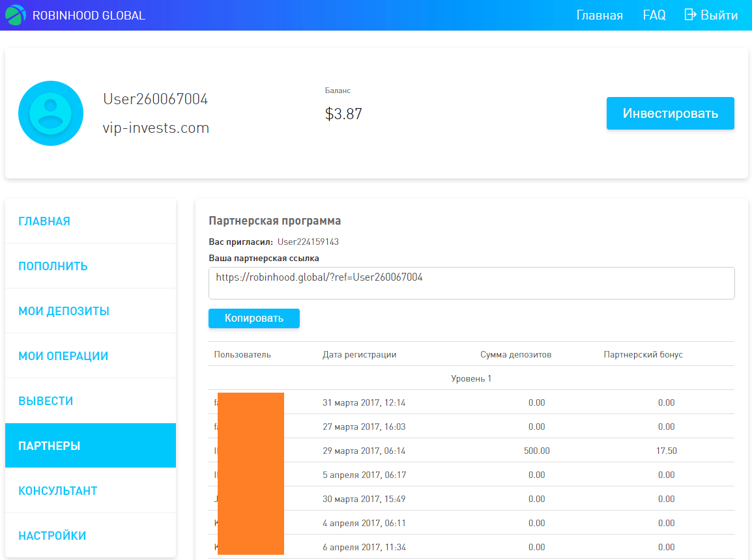The image size is (752, 560).
Task: Select Вывести from the sidebar
Action: click(x=46, y=401)
